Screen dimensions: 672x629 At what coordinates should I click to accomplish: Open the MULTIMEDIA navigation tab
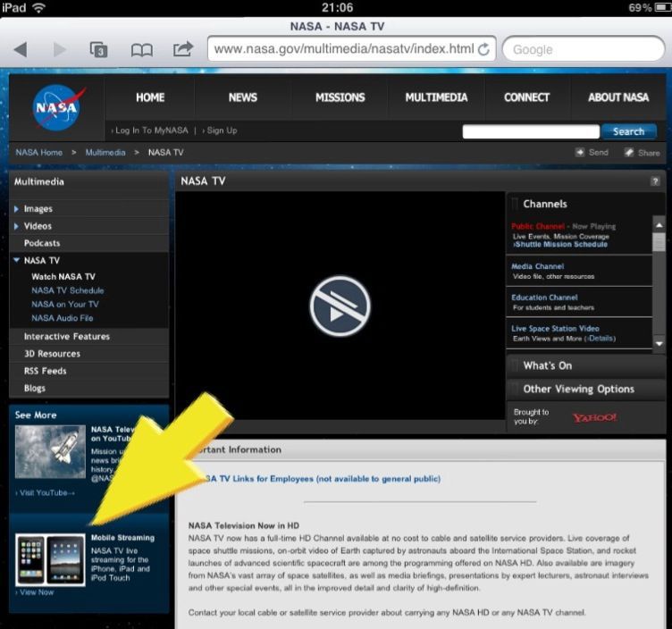point(436,97)
